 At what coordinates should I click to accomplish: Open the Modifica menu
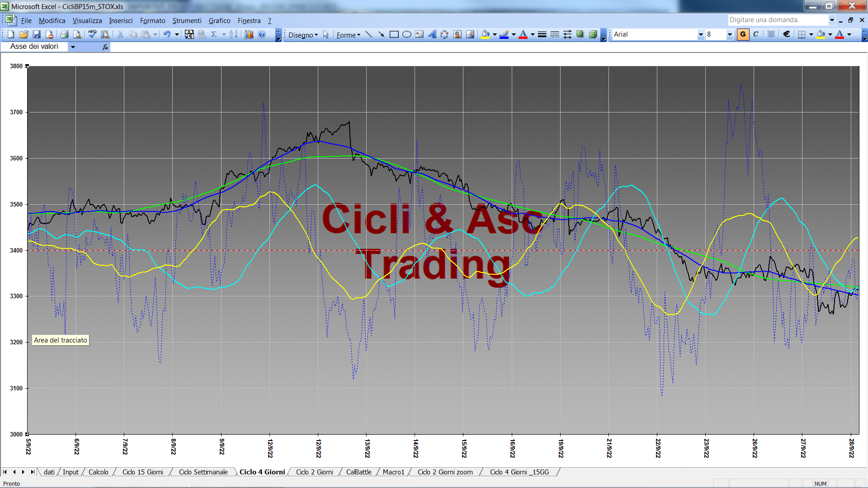(52, 21)
